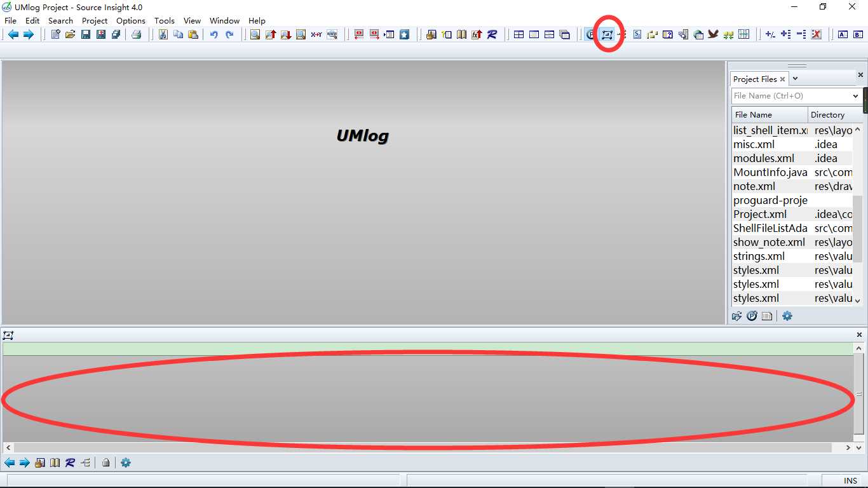Open the Help menu
Viewport: 868px width, 488px height.
pos(257,20)
